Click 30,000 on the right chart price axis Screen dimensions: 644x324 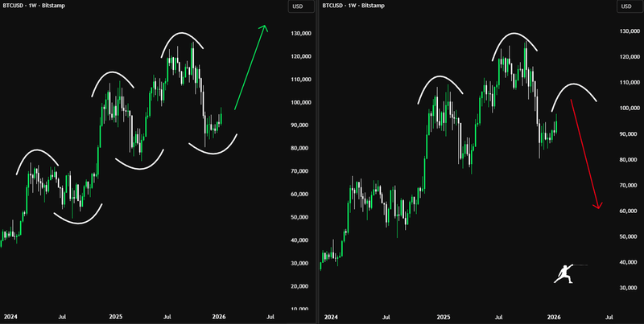point(629,288)
